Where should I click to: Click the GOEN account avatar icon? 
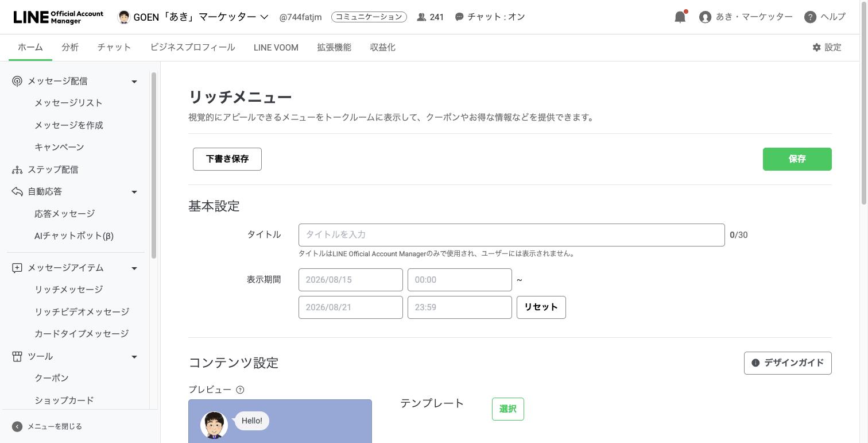(x=123, y=17)
